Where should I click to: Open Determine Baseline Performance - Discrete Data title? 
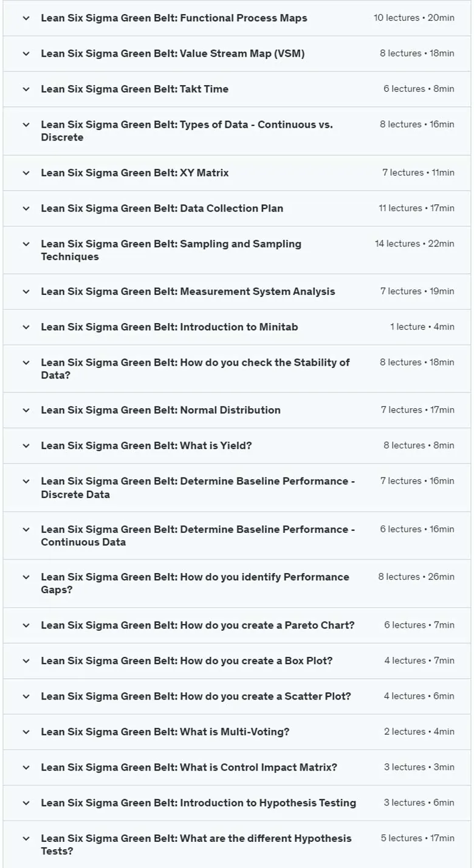point(197,488)
